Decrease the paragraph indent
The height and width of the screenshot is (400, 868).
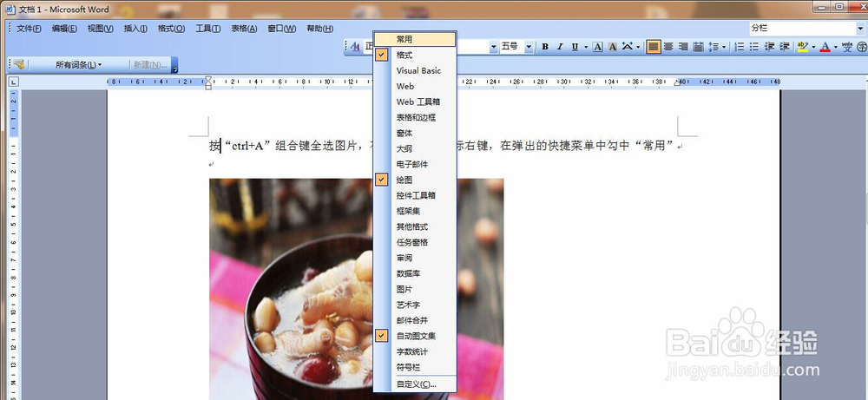769,47
